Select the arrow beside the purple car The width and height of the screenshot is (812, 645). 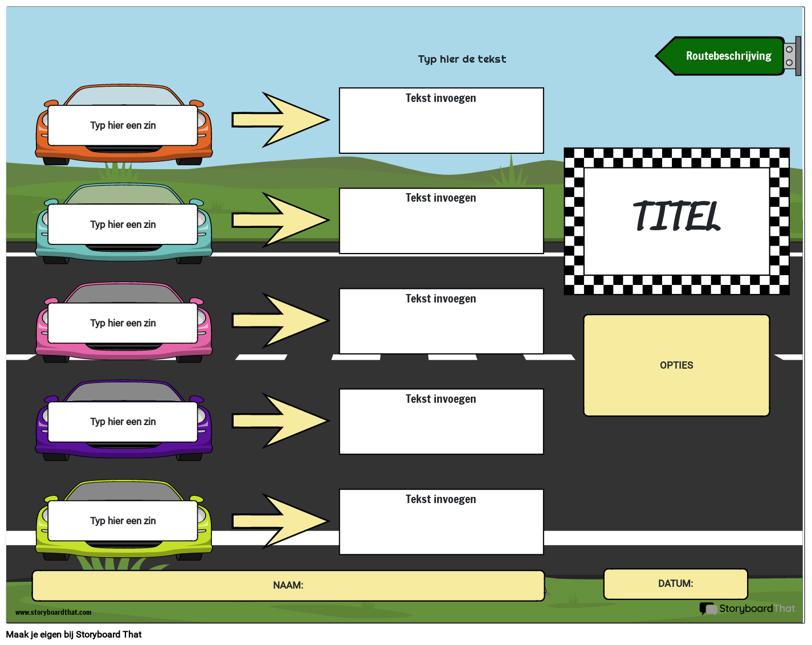click(280, 421)
